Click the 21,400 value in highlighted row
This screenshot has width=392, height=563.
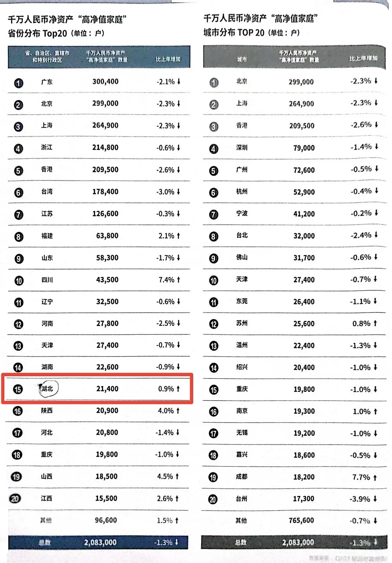[x=107, y=389]
